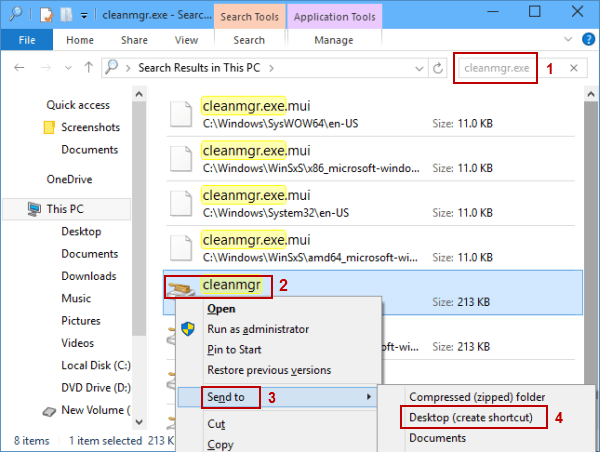Open the Search ribbon tab

(249, 40)
